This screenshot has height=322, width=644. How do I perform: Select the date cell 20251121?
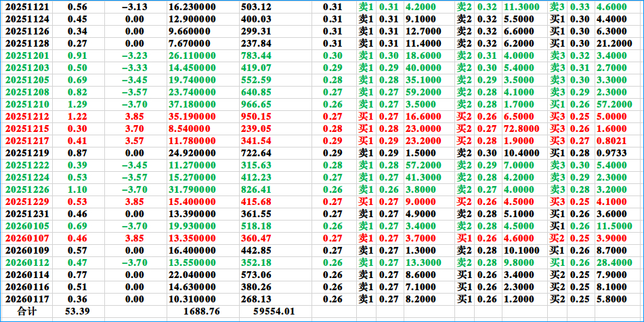pyautogui.click(x=26, y=7)
